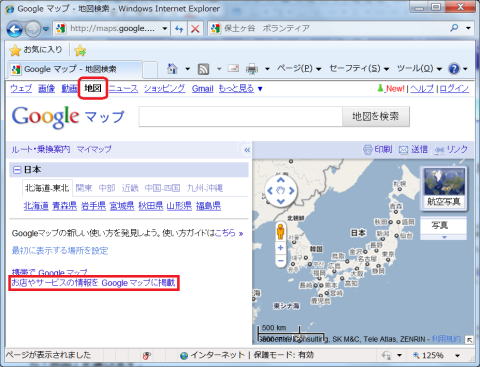480x367 pixels.
Task: Click the 地図 navigation item
Action: click(93, 88)
